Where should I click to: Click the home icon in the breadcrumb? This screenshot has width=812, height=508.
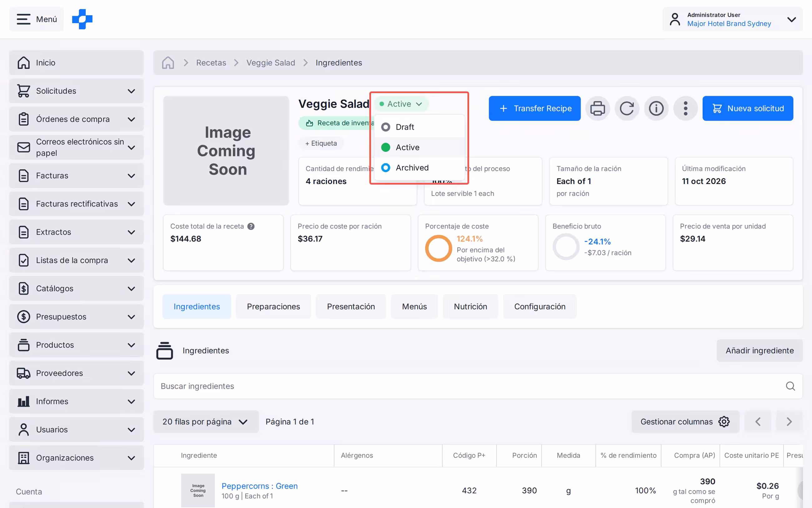click(x=168, y=62)
